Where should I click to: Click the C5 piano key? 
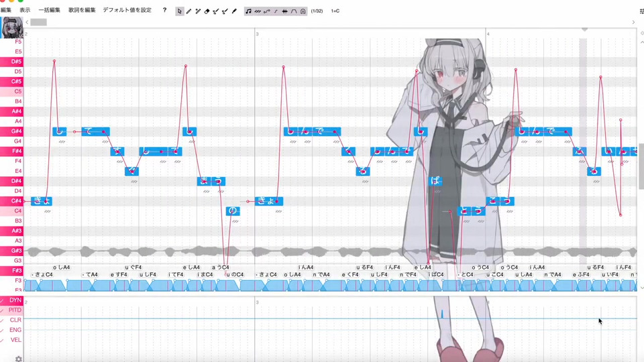(11, 91)
